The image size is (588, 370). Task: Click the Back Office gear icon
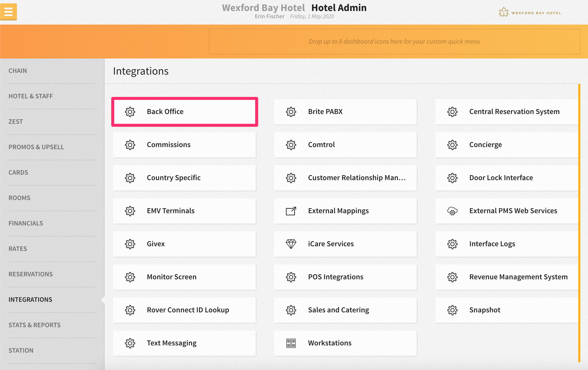[x=130, y=112]
